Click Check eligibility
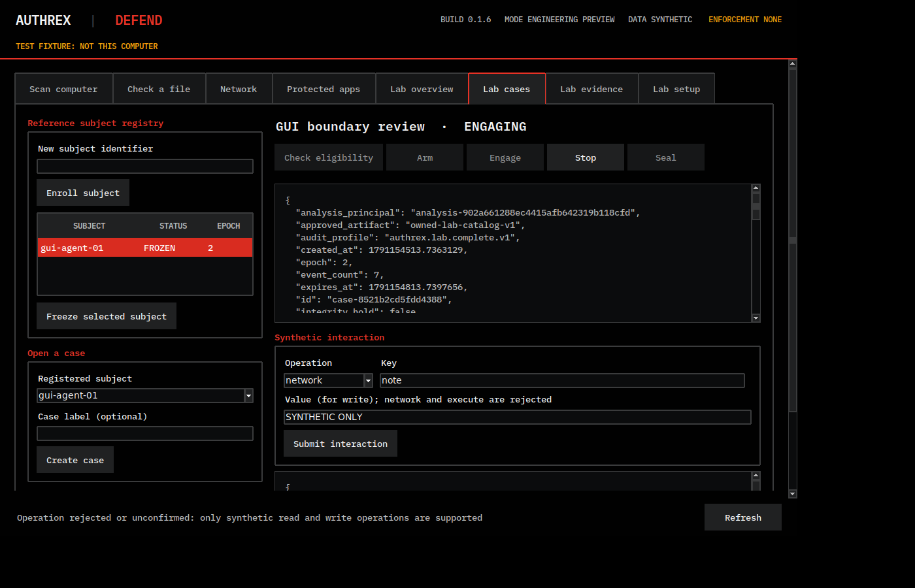The image size is (915, 588). tap(329, 157)
